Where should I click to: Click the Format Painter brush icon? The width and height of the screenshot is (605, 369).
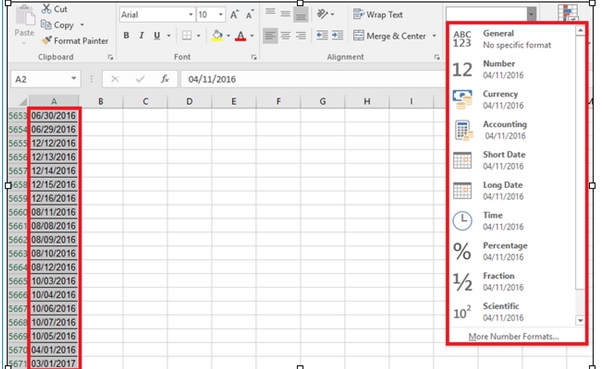(x=47, y=40)
